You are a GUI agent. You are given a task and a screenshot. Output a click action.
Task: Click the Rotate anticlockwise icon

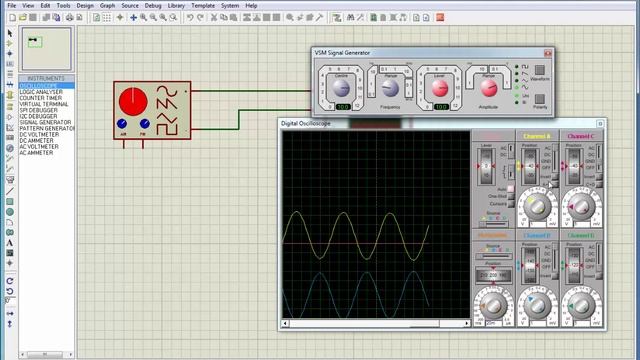pos(10,291)
